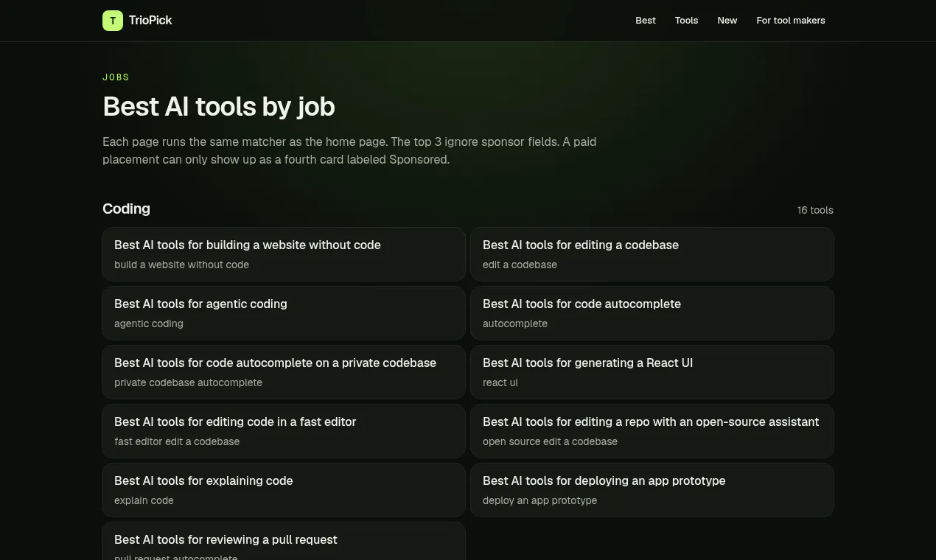Click the Coding section heading

point(126,209)
